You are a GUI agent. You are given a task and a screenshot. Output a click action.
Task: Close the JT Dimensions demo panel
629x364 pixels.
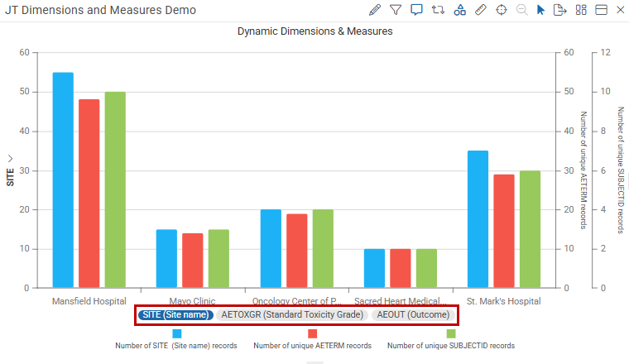click(x=620, y=10)
